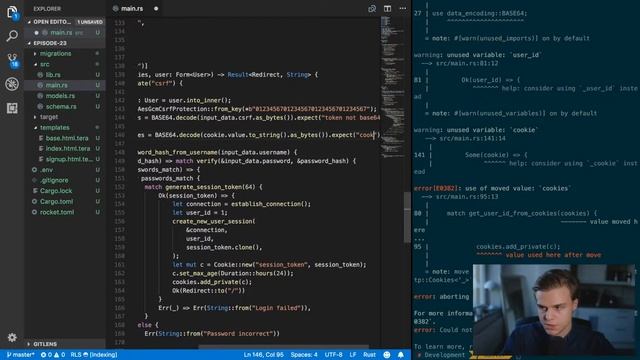Open the Explorer view in activity bar

pyautogui.click(x=12, y=12)
